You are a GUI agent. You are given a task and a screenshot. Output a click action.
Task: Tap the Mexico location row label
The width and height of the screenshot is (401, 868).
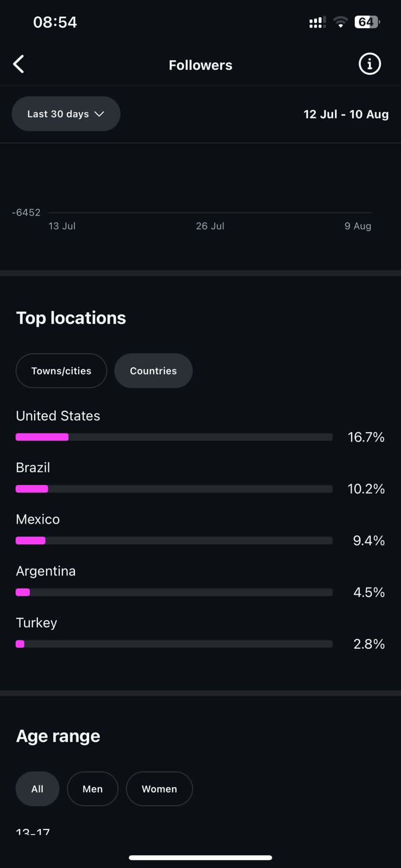click(38, 519)
